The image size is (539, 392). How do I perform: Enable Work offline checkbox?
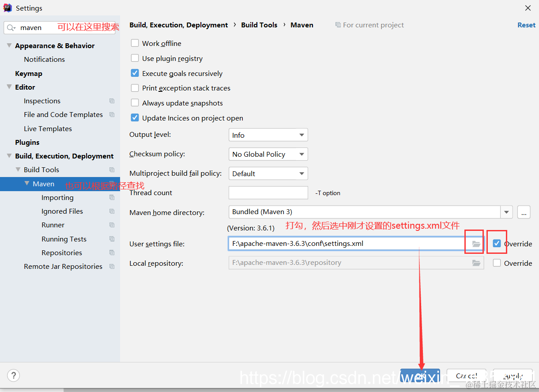click(x=135, y=43)
